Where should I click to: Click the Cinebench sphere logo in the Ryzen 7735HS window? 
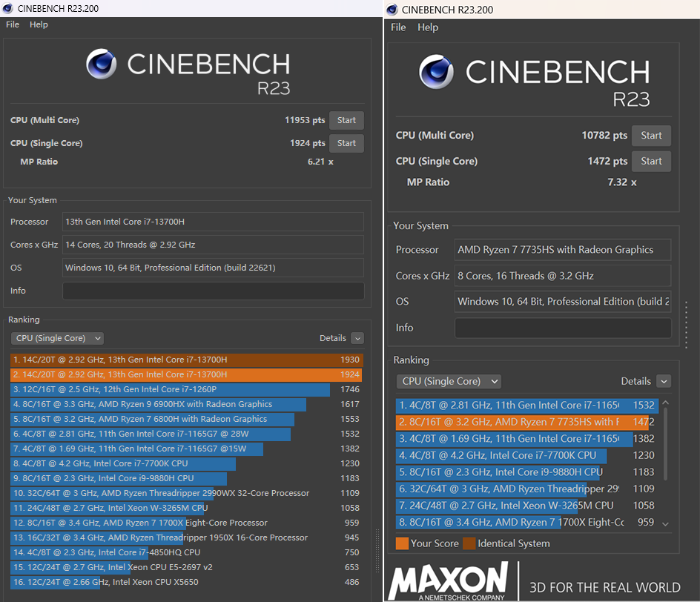(436, 71)
